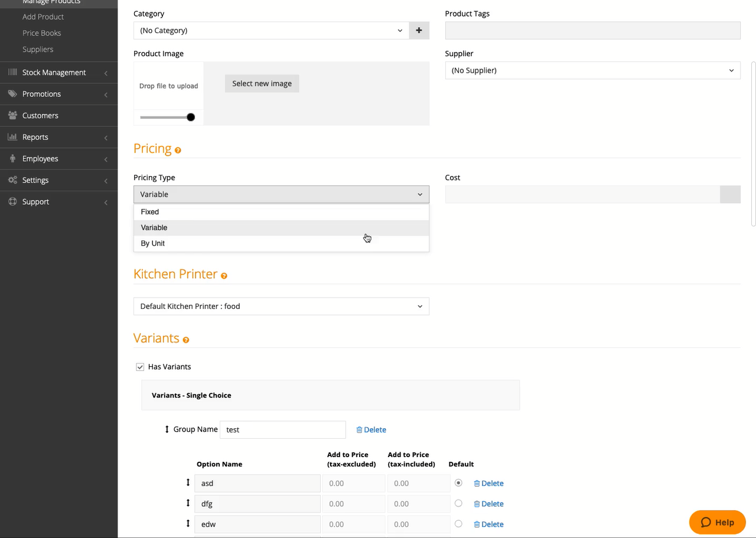
Task: Click the dfg option name field
Action: pos(258,504)
